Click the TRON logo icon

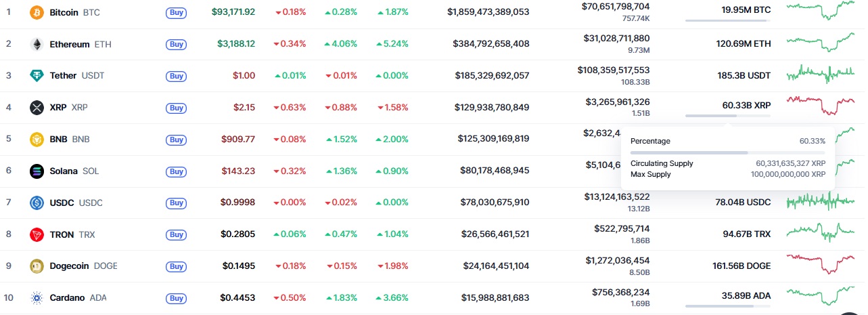(x=37, y=234)
